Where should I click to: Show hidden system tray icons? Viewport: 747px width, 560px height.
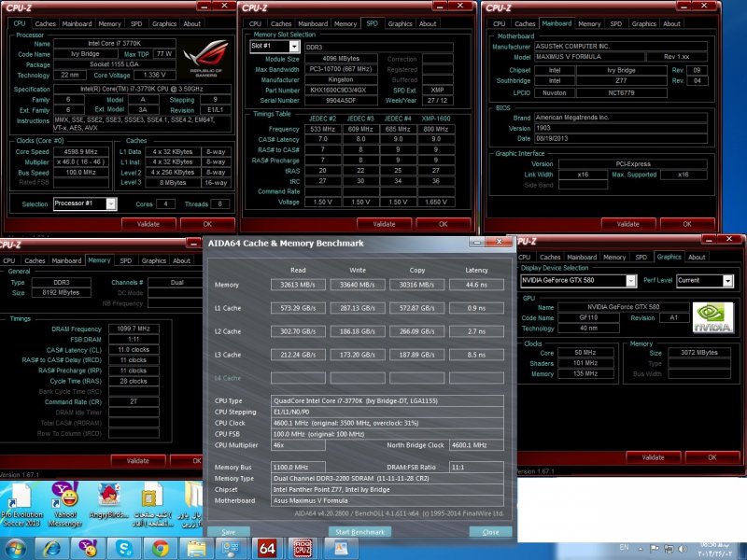(640, 549)
